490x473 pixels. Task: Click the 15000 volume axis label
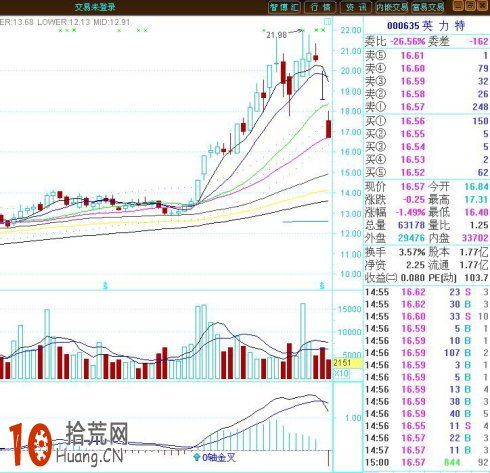coord(350,309)
